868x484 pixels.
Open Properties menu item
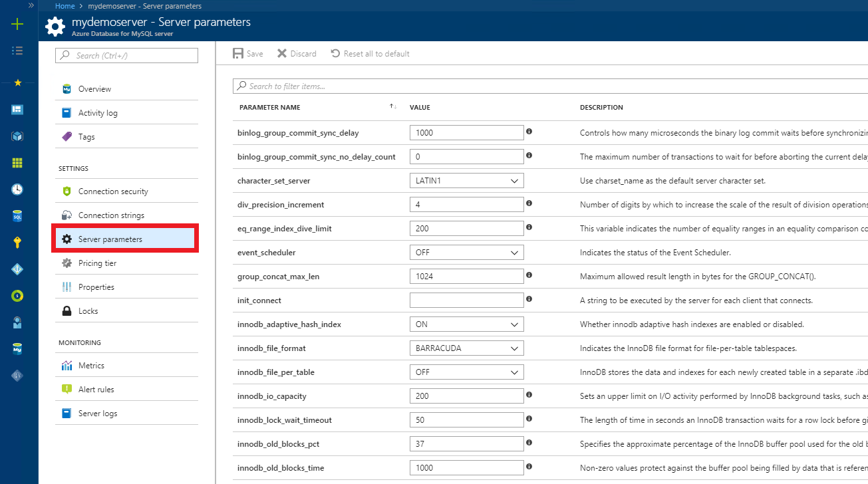(126, 287)
